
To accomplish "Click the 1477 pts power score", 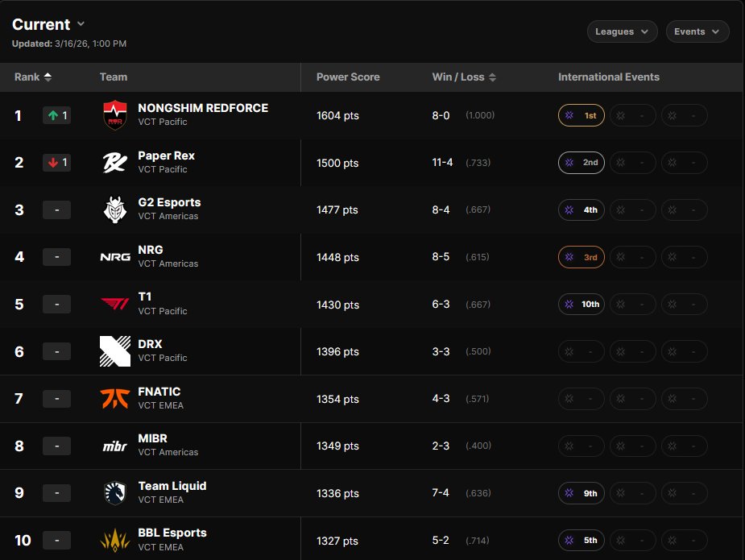I will [337, 209].
